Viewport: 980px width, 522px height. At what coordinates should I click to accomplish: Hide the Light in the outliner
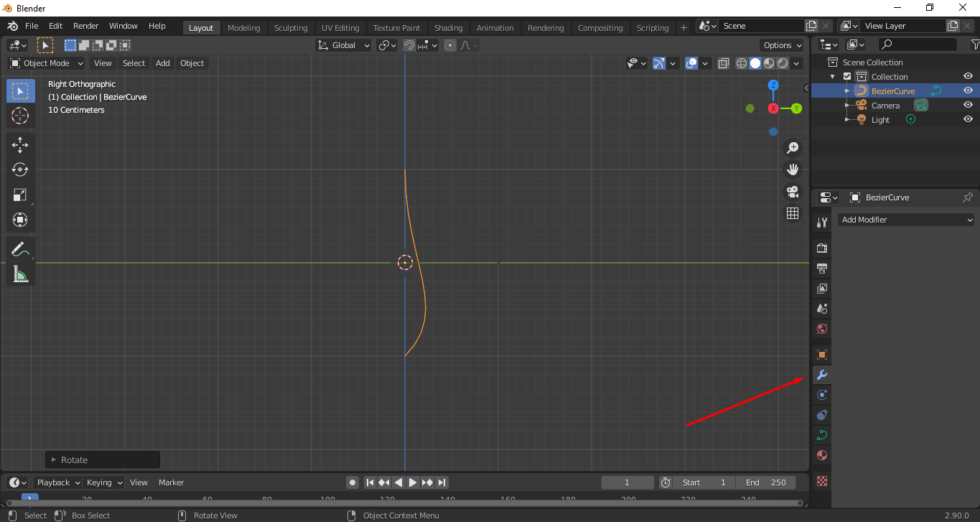[x=968, y=119]
